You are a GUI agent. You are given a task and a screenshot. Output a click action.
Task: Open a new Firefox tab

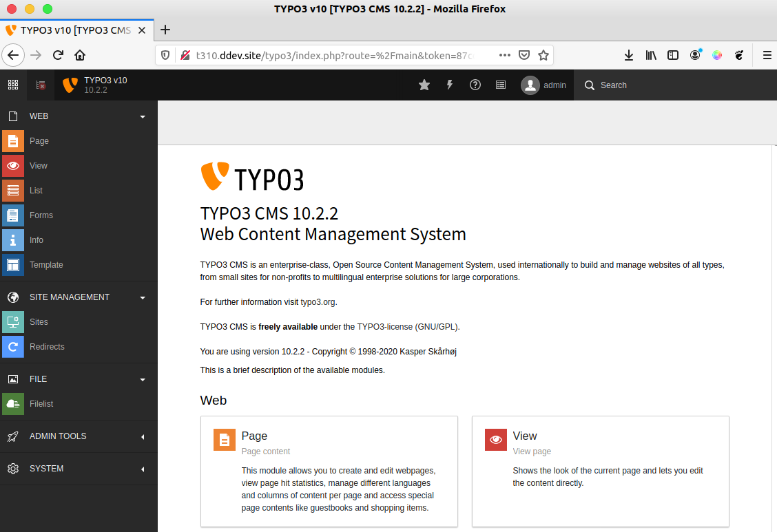click(165, 30)
